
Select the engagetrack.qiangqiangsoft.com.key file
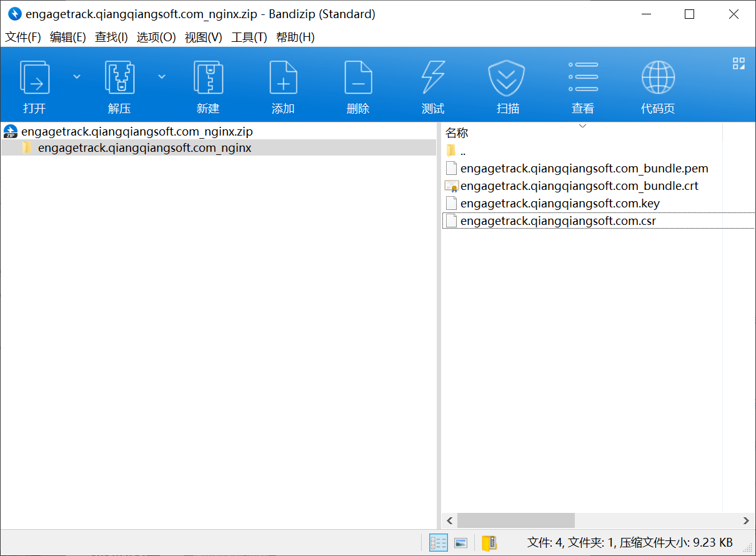point(560,203)
